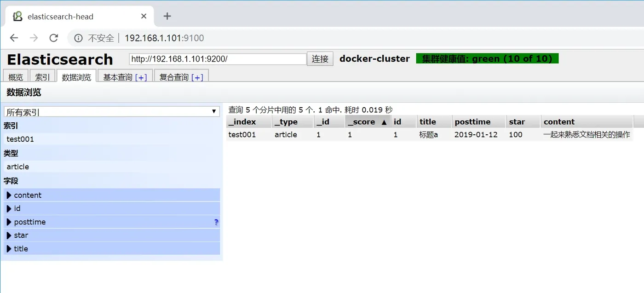This screenshot has width=644, height=293.
Task: Open the 所有索引 index dropdown
Action: pos(112,112)
